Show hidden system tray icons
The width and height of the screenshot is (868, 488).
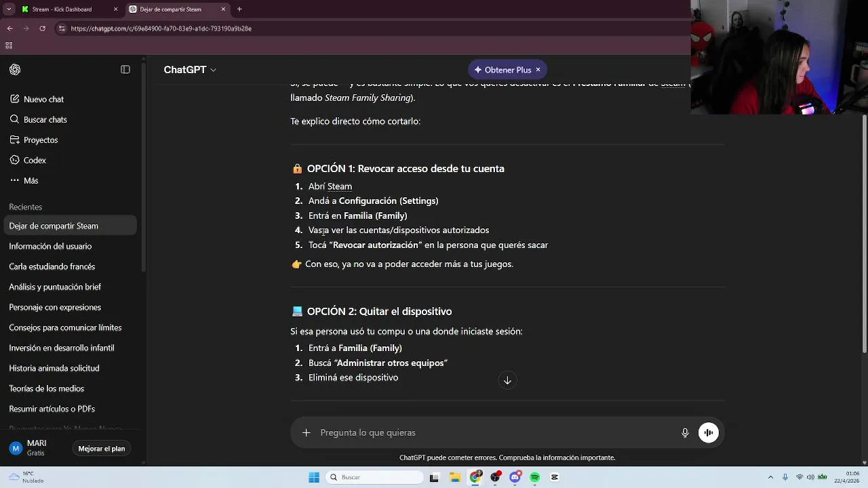[x=770, y=477]
